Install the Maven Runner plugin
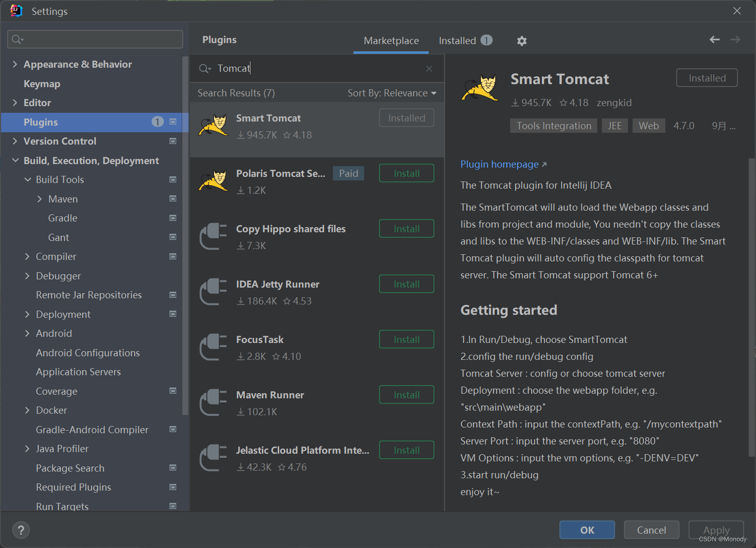756x548 pixels. pyautogui.click(x=407, y=395)
